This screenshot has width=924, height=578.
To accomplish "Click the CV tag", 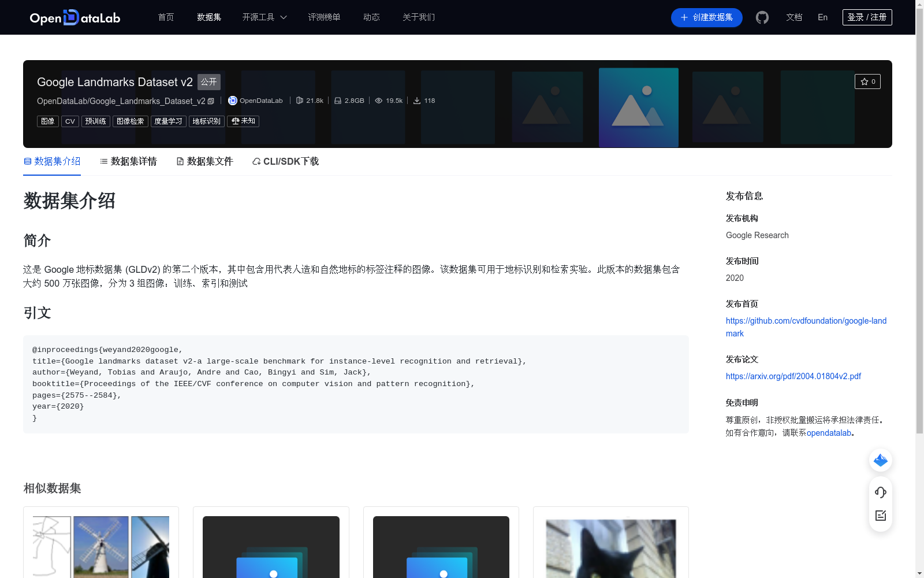I will click(70, 121).
